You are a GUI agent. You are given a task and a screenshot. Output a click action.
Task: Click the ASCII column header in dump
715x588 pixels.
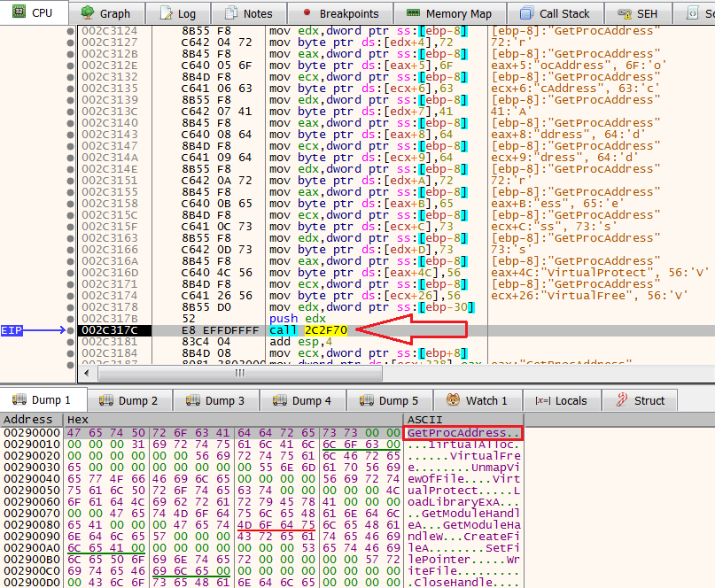coord(463,420)
